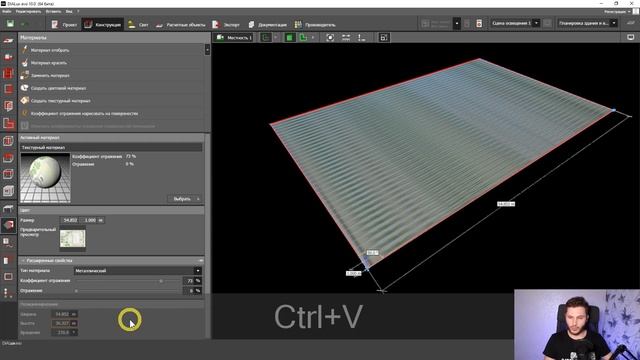Click the red cutout box icon in sidebar
Viewport: 640px width, 360px height.
click(x=8, y=174)
